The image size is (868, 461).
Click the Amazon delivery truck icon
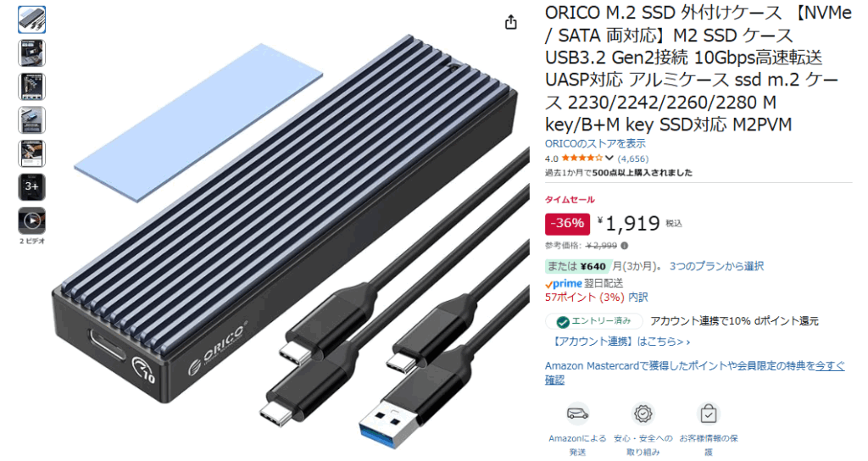(x=577, y=414)
